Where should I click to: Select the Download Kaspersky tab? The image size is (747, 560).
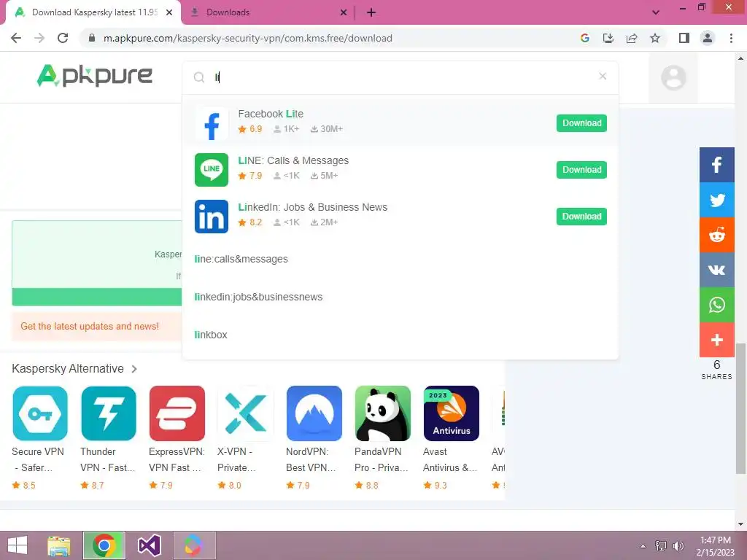93,12
